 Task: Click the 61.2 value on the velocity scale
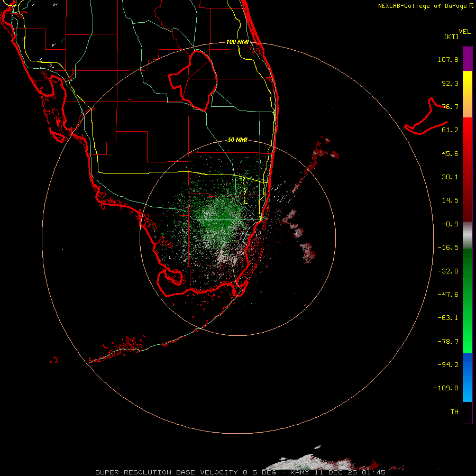click(x=450, y=130)
